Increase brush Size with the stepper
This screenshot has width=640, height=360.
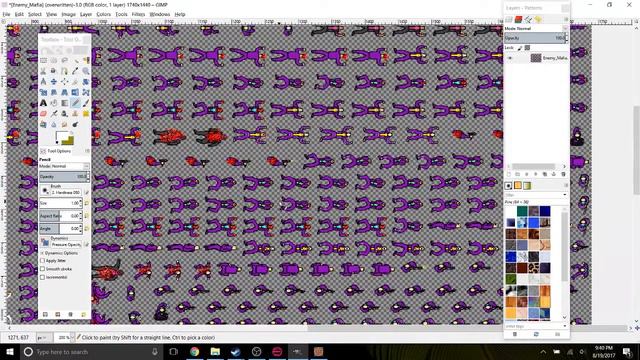click(x=80, y=201)
